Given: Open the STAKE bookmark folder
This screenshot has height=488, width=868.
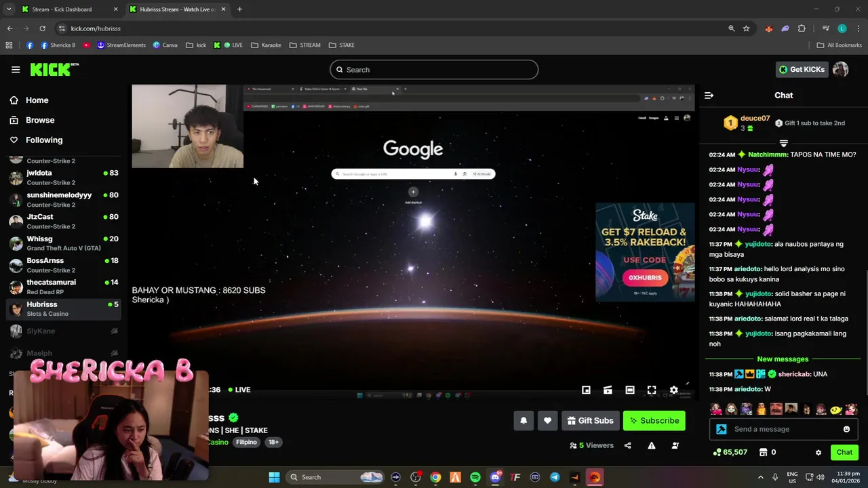Looking at the screenshot, I should pyautogui.click(x=342, y=45).
